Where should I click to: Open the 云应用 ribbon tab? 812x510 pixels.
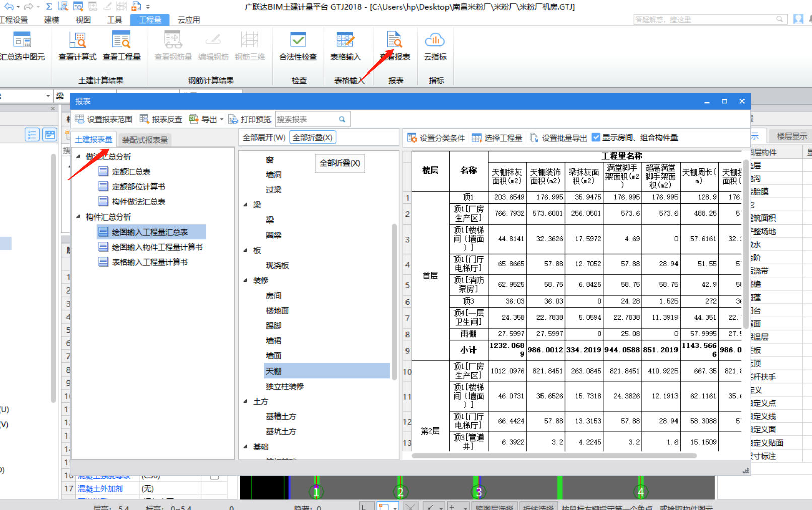click(189, 20)
